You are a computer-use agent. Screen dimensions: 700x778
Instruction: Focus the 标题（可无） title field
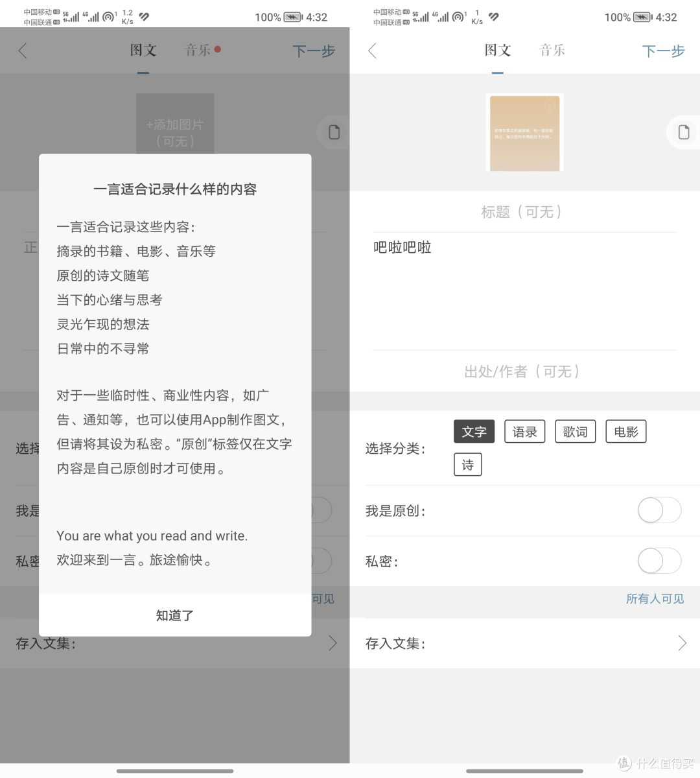[525, 212]
